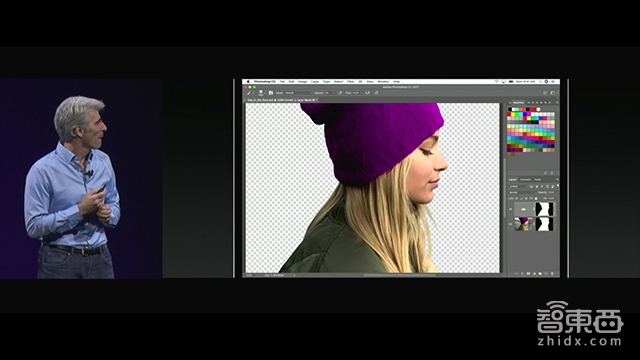Open the Apple menu
640x360 pixels.
coord(248,82)
